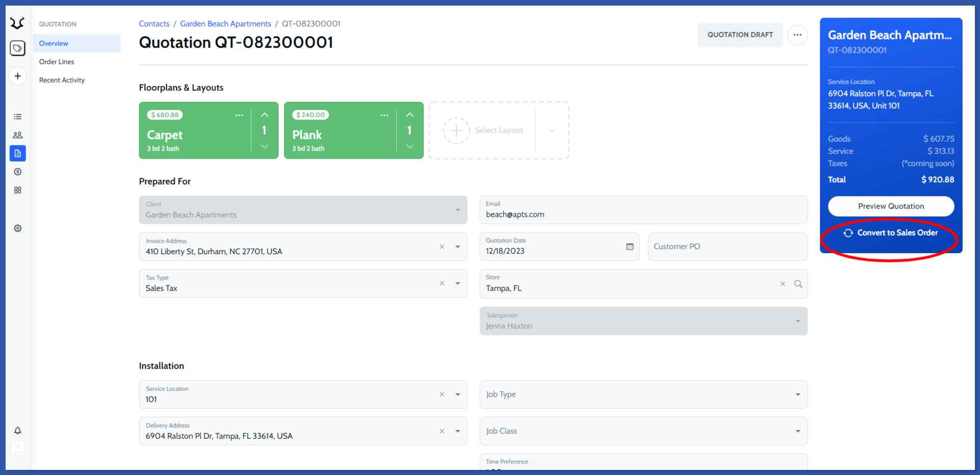980x475 pixels.
Task: Open the tag icon in left sidebar
Action: (x=18, y=48)
